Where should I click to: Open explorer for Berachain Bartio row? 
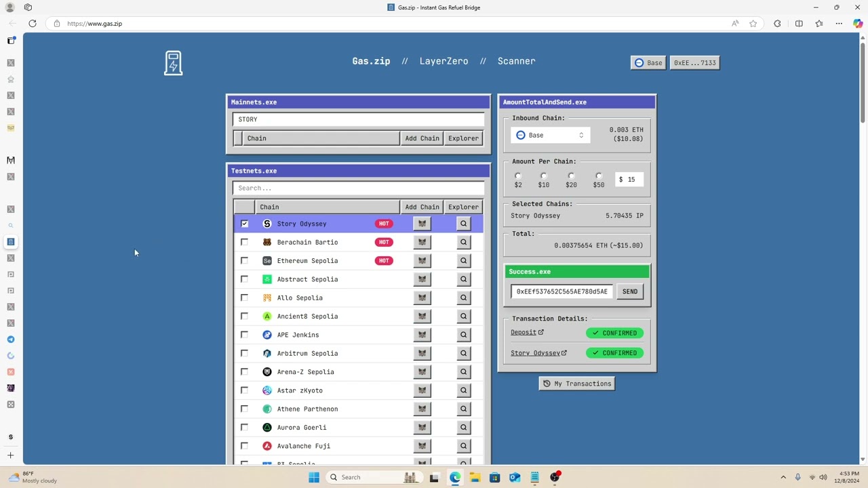coord(464,242)
